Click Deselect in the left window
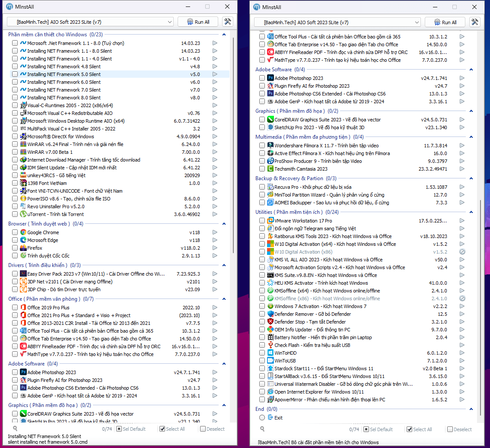This screenshot has height=448, width=490. (213, 429)
